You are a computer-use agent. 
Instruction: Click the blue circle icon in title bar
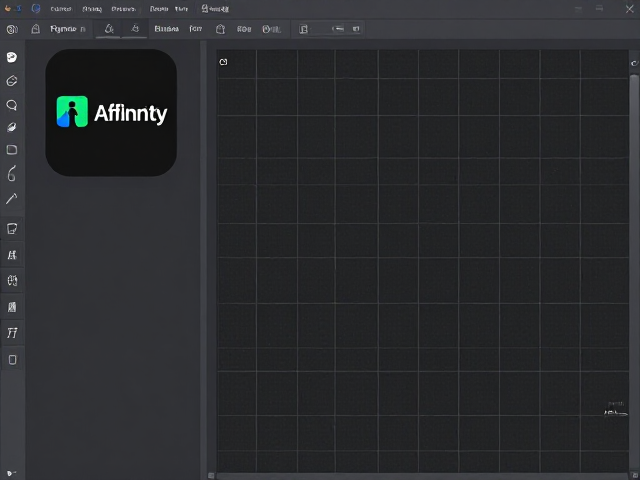(x=36, y=8)
